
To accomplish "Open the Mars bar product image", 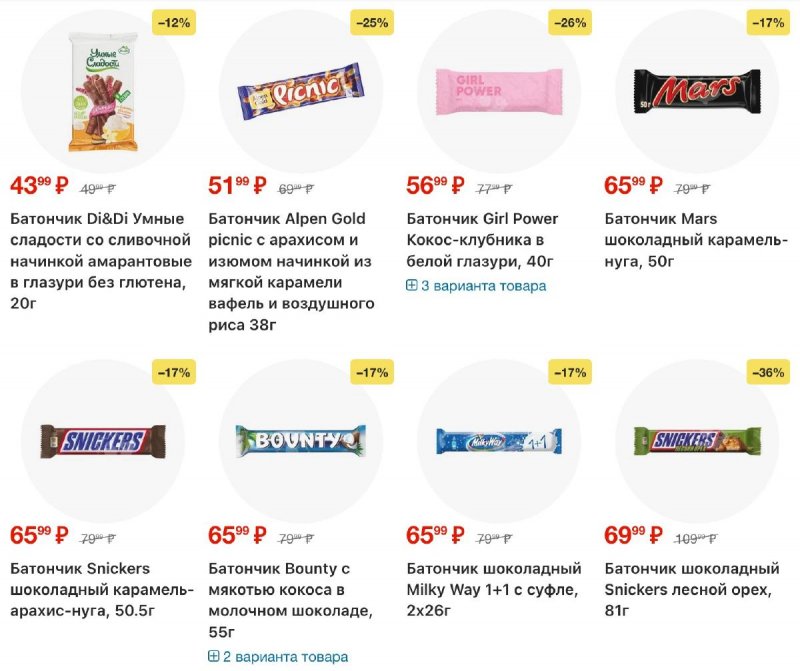I will [696, 92].
